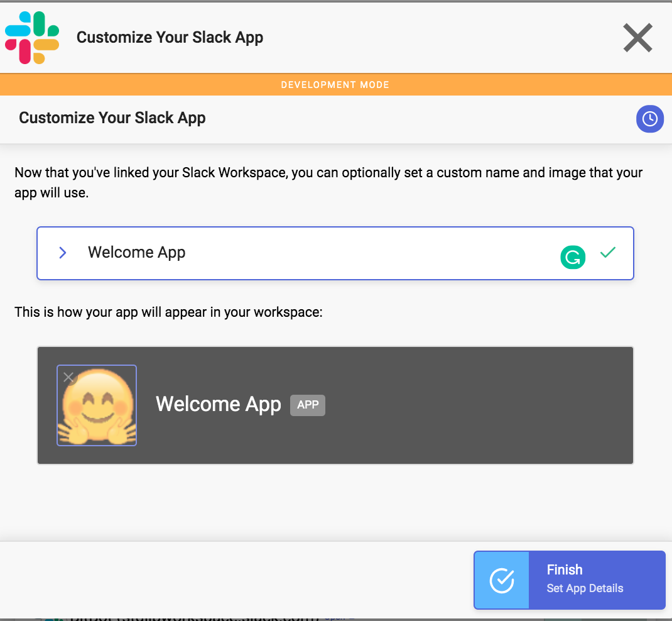Click the checkmark icon on Finish button
The image size is (672, 621).
[501, 580]
